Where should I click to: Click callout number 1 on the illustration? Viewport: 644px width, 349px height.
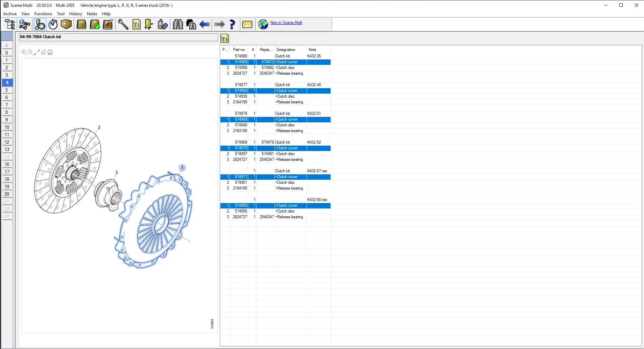[182, 168]
